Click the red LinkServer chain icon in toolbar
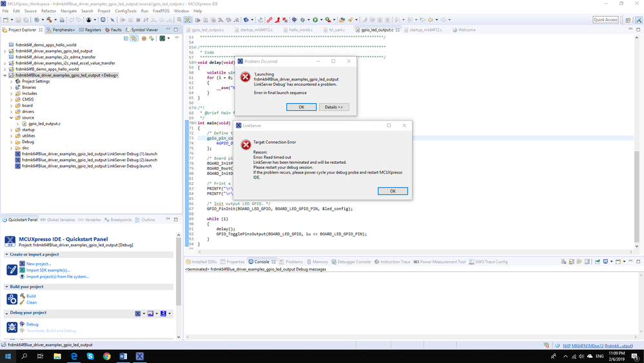The image size is (644, 363). pyautogui.click(x=269, y=20)
